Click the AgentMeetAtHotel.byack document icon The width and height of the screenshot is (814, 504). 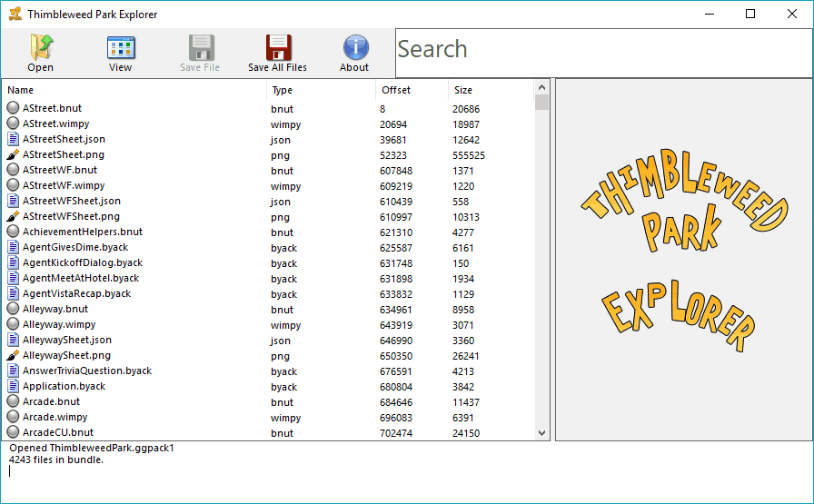(x=13, y=278)
